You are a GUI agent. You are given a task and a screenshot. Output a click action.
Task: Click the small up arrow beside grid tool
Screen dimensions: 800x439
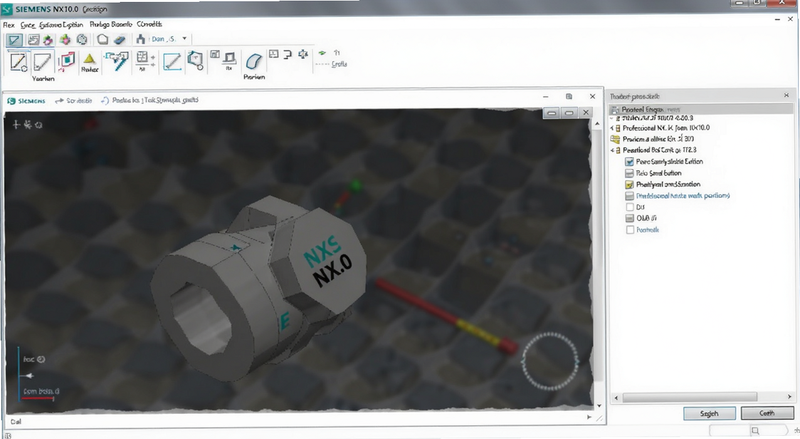pyautogui.click(x=153, y=57)
